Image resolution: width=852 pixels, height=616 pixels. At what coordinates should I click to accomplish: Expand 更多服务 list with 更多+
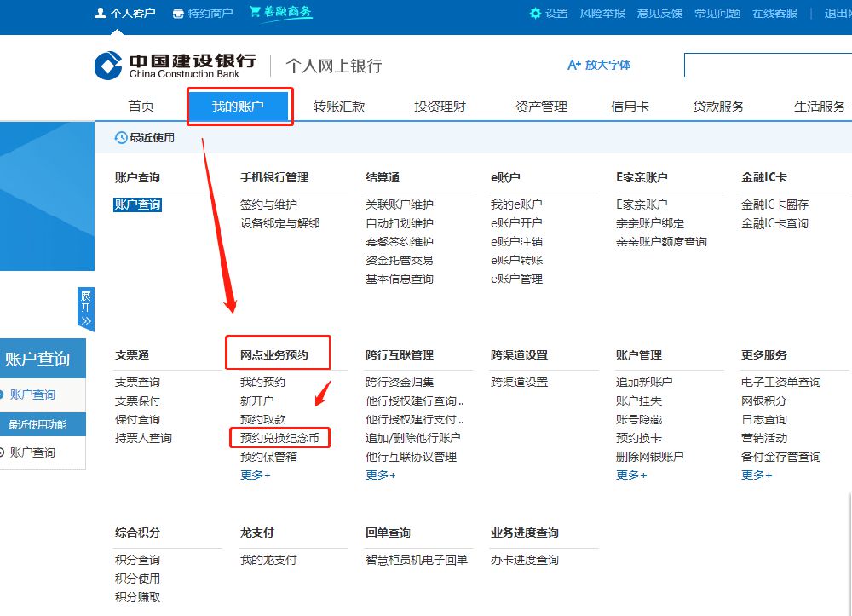click(x=757, y=475)
